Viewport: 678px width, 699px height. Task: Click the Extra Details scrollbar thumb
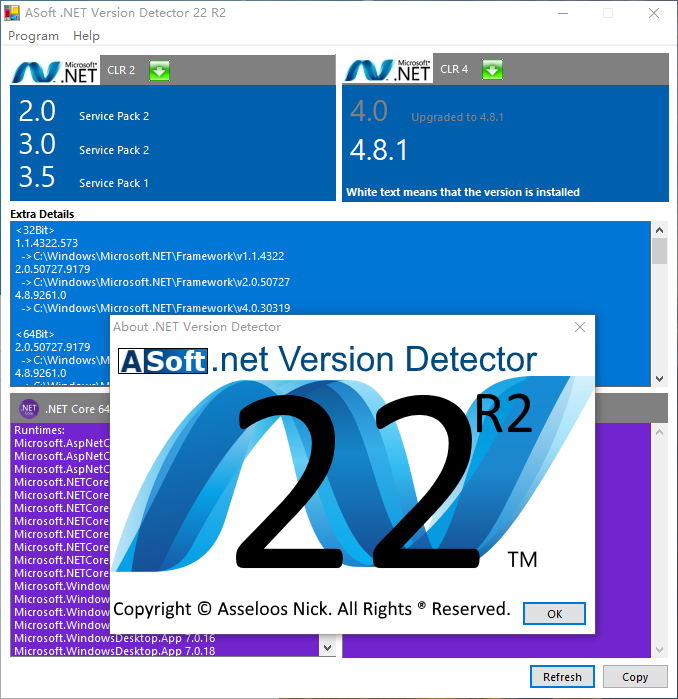[659, 250]
